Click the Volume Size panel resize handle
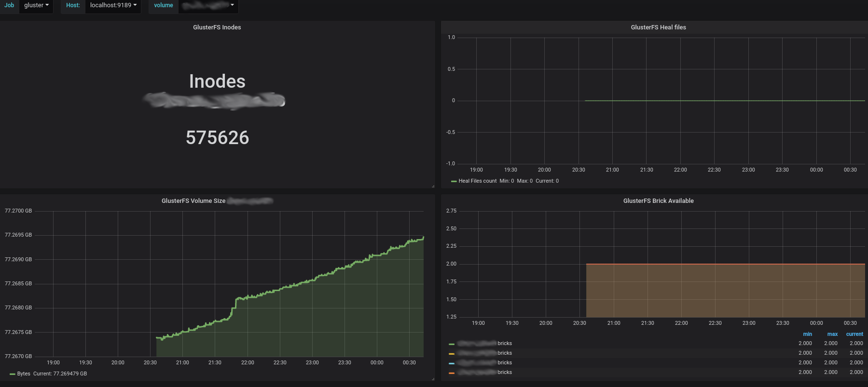This screenshot has height=387, width=868. click(x=433, y=379)
